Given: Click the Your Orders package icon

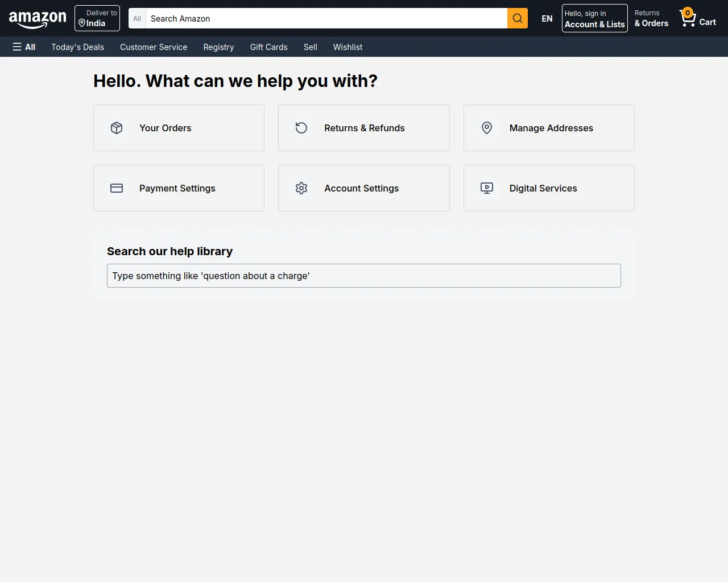Looking at the screenshot, I should (117, 128).
